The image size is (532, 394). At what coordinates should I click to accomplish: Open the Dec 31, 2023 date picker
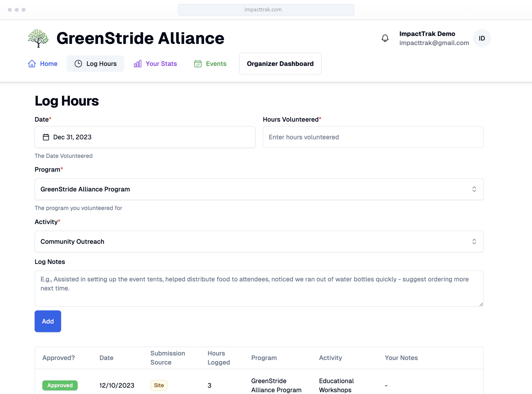click(x=145, y=137)
